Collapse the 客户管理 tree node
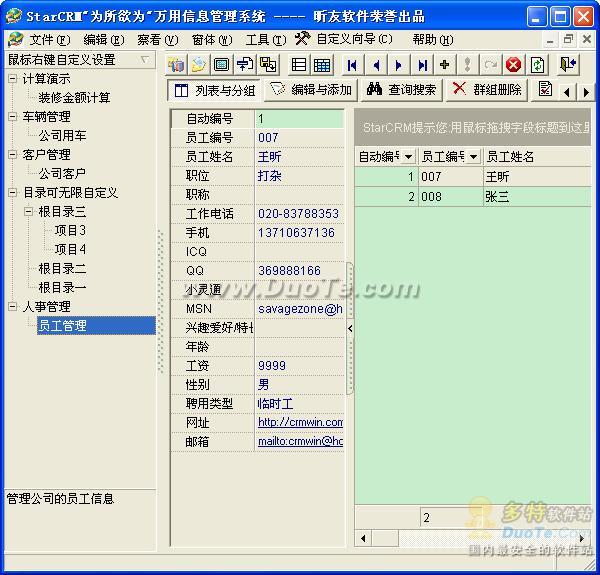 (13, 155)
